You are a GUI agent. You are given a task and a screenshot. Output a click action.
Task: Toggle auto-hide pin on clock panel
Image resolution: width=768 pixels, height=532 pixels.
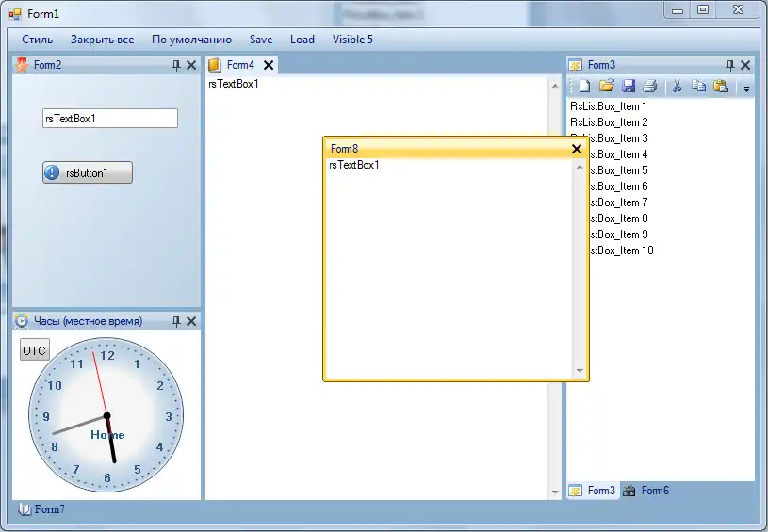tap(176, 321)
